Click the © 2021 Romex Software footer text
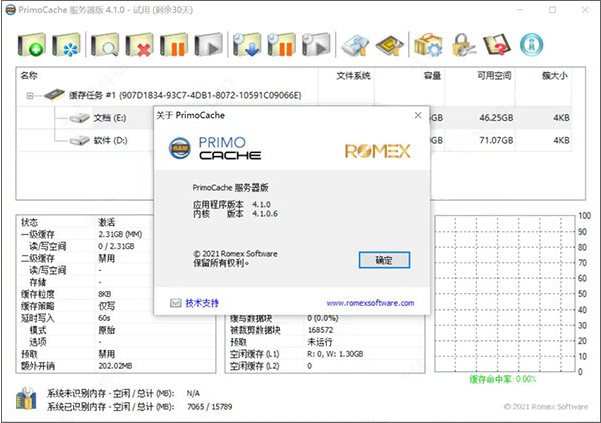The image size is (601, 423). 546,407
